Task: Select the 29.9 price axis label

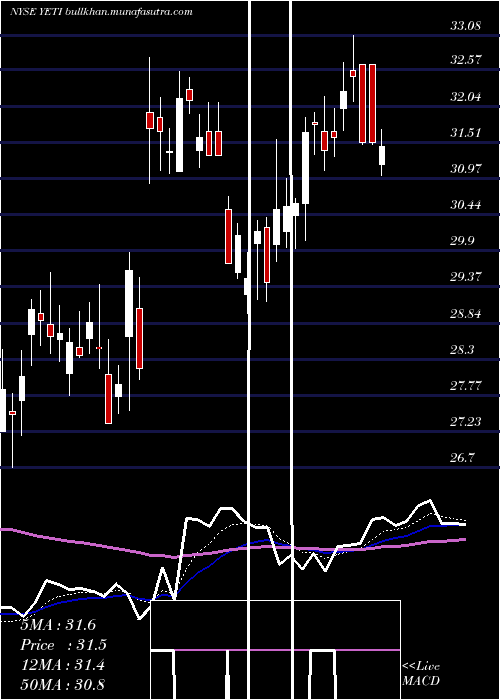Action: [x=462, y=241]
